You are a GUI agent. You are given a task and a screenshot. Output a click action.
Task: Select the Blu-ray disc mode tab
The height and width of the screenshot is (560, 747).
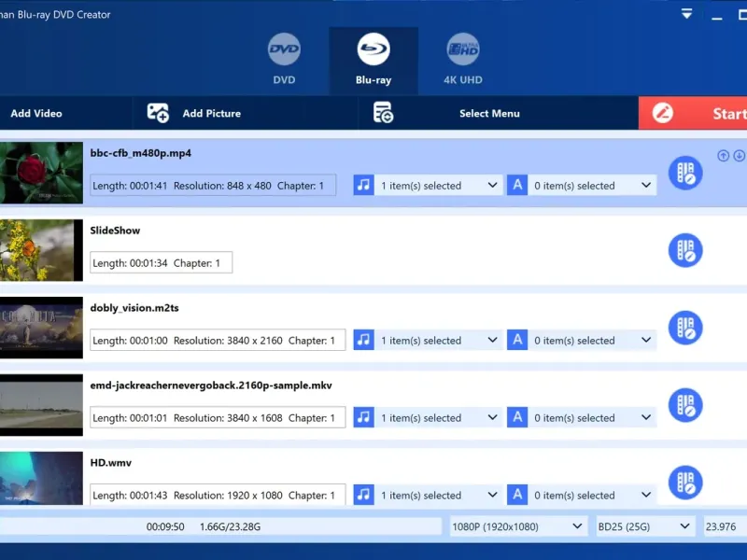pos(373,61)
